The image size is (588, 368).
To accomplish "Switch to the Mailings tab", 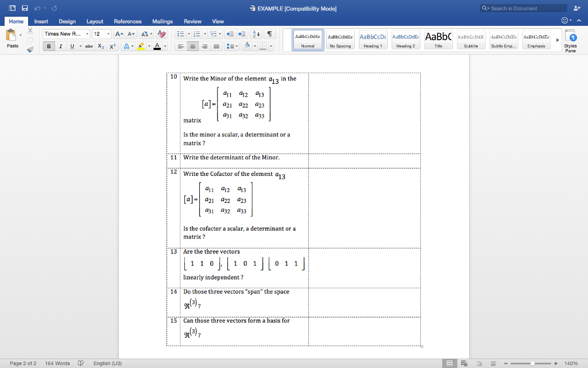I will (x=163, y=21).
